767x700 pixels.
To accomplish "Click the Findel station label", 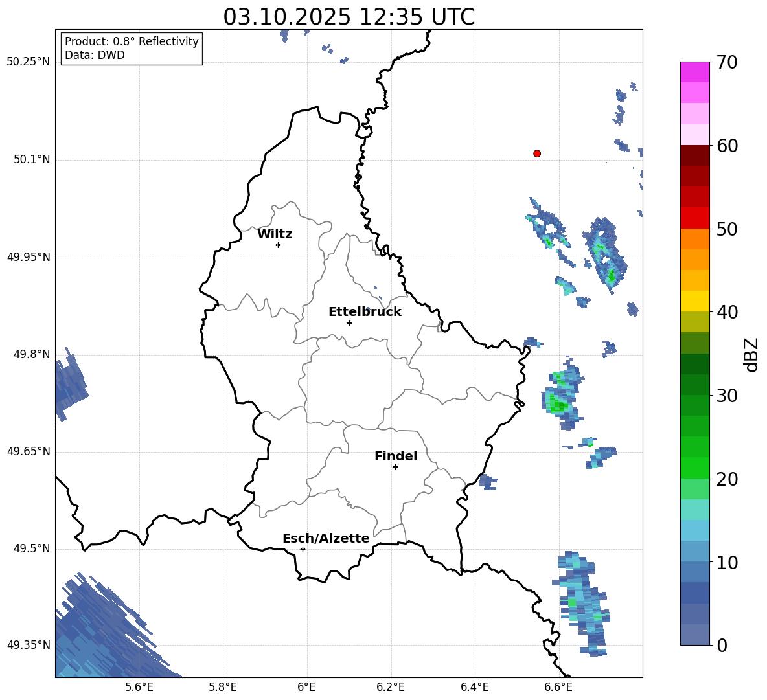I will point(396,456).
